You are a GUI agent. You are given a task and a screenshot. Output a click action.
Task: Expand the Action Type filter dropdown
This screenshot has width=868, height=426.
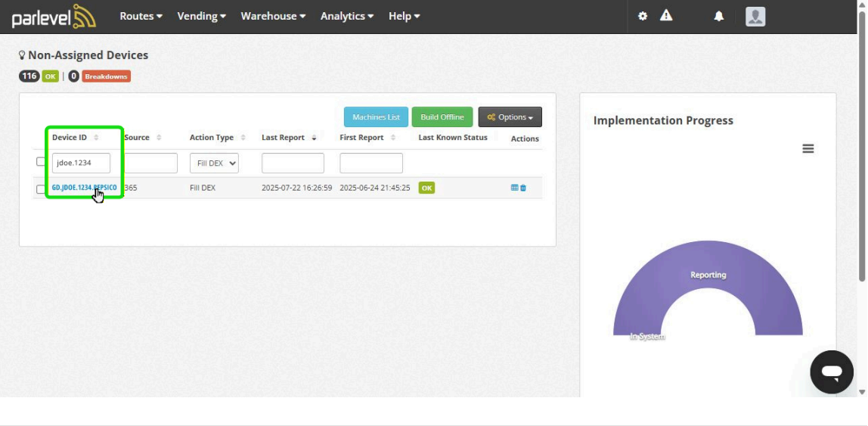point(213,163)
